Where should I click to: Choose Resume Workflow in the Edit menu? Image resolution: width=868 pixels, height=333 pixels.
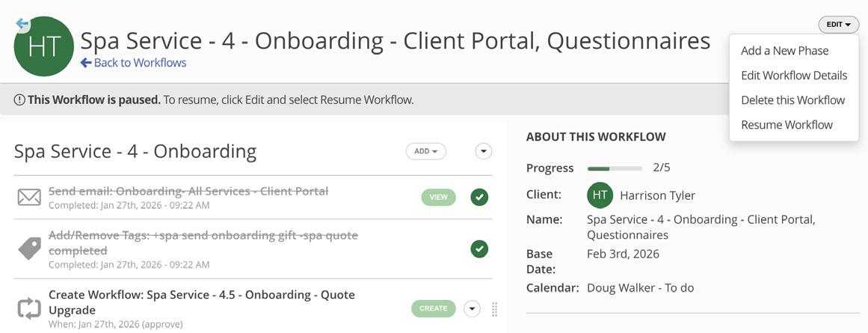pos(787,125)
